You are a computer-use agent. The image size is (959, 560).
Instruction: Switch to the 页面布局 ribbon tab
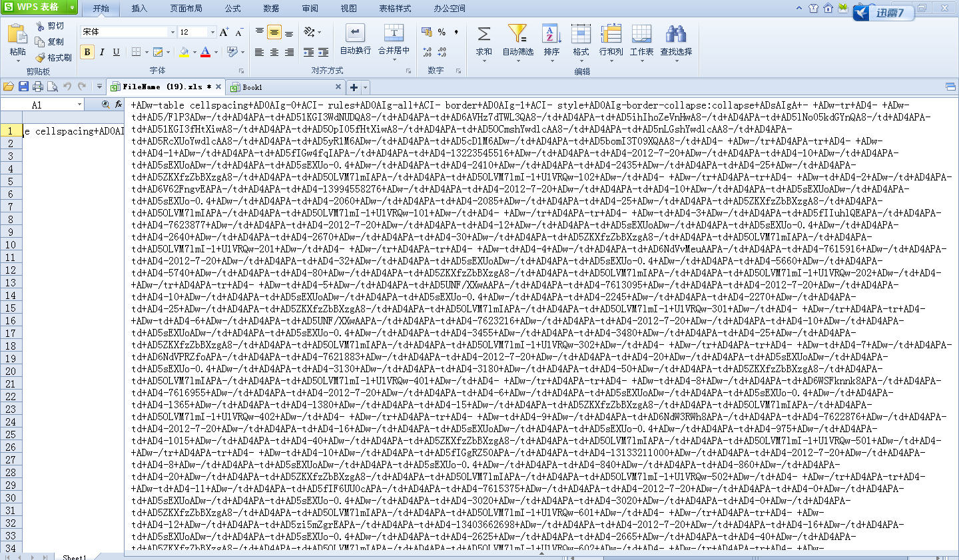[x=186, y=9]
